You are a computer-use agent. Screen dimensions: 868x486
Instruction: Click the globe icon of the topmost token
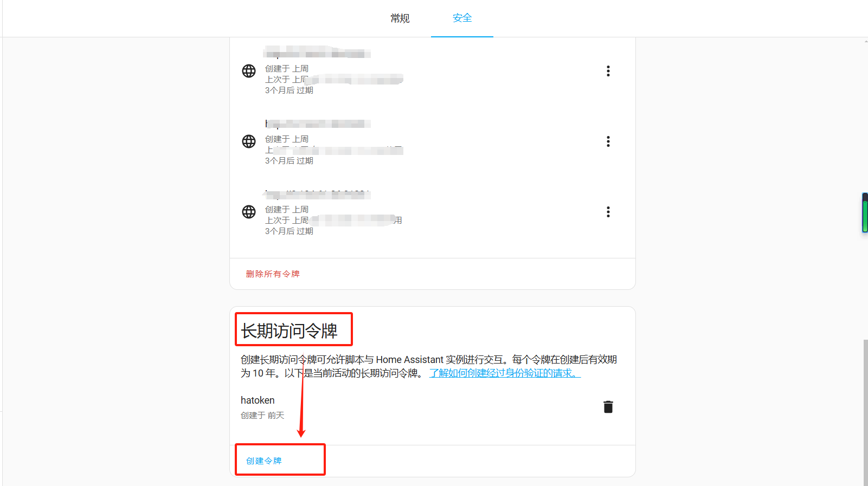point(249,71)
